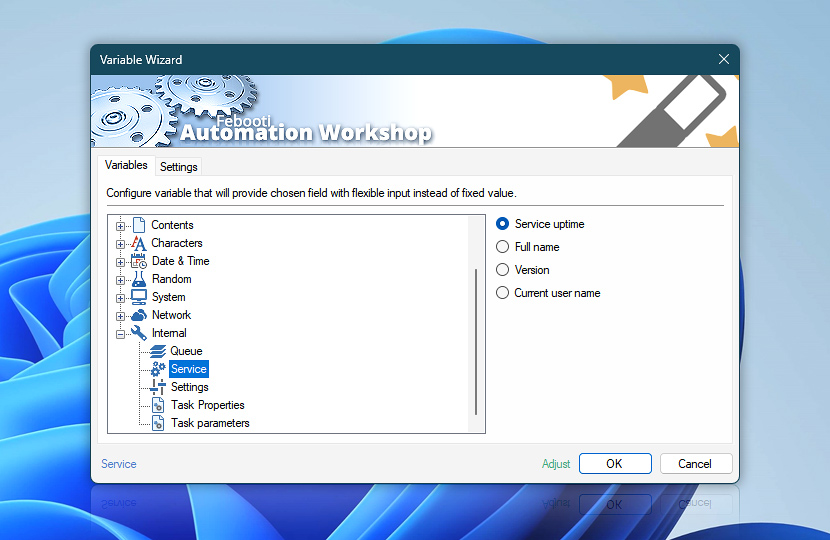Click the System monitor icon
Viewport: 830px width, 540px height.
[x=139, y=297]
